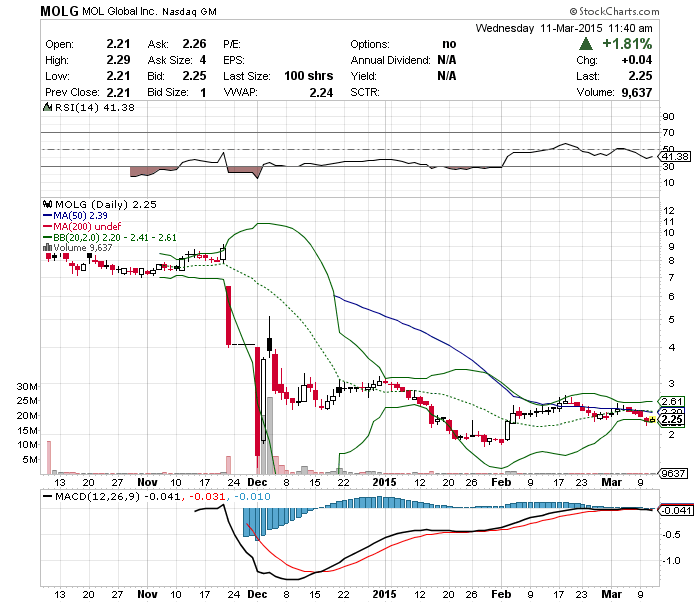Click the 2.25 current price tag on axis

tap(671, 420)
